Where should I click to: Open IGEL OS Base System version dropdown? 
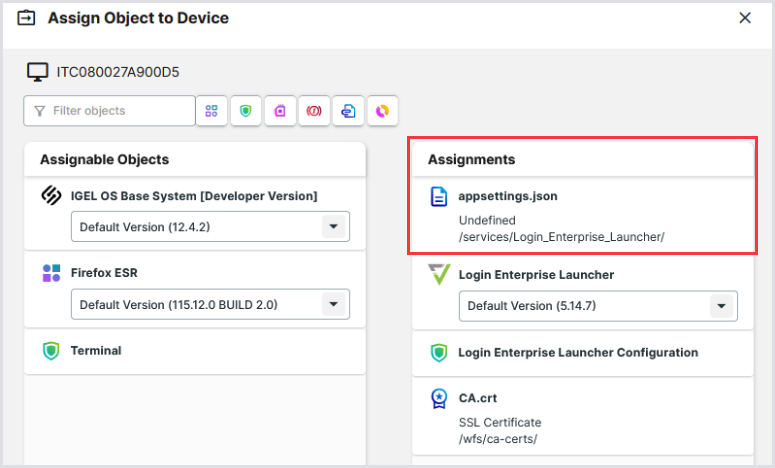coord(332,227)
